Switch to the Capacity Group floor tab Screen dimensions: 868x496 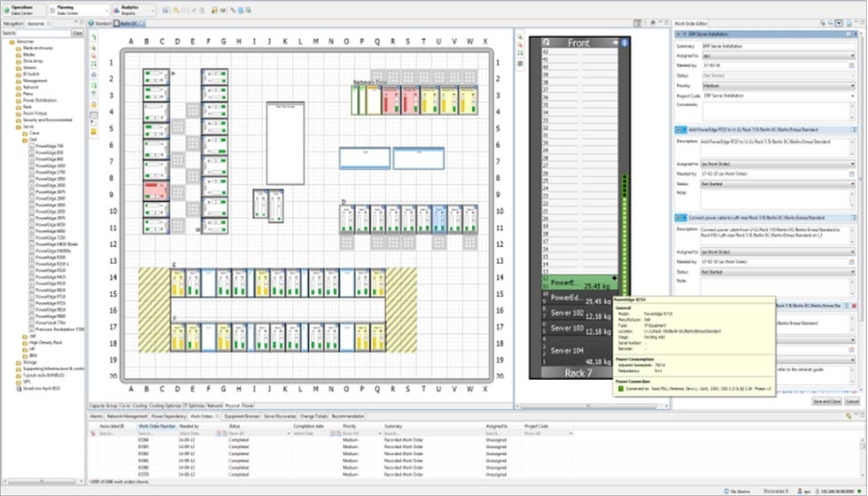104,404
